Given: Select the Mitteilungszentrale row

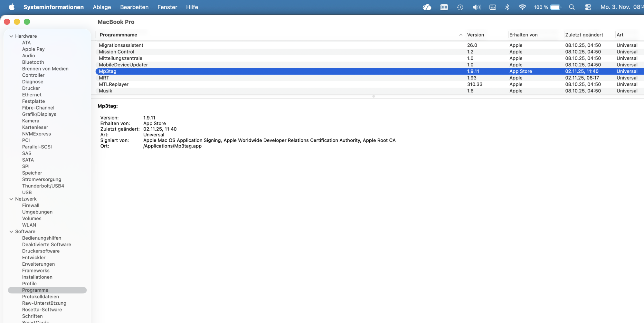Looking at the screenshot, I should pos(370,58).
